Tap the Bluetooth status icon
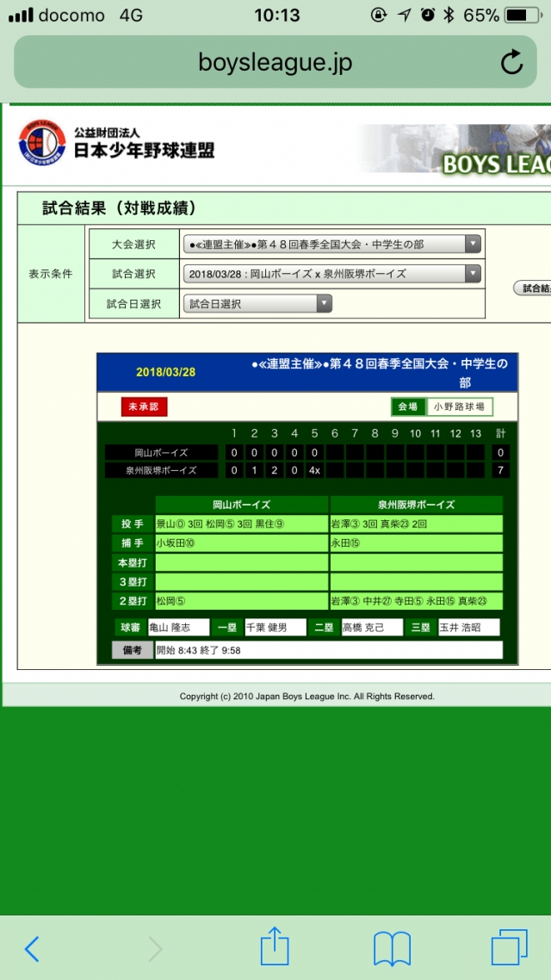Screen dimensions: 551x980 449,16
